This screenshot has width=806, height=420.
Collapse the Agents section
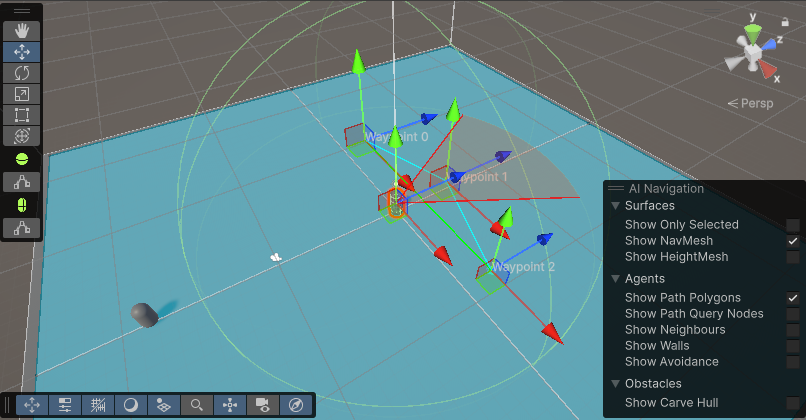click(x=615, y=279)
